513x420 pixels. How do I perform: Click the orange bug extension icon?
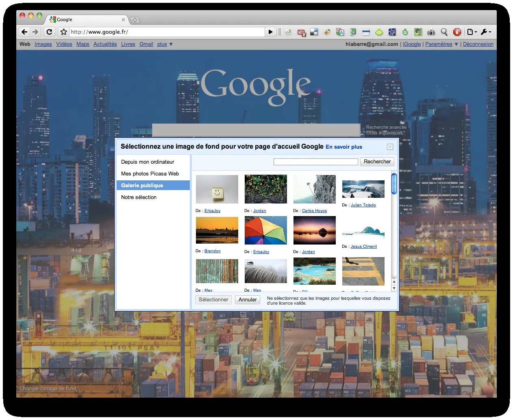coord(327,32)
